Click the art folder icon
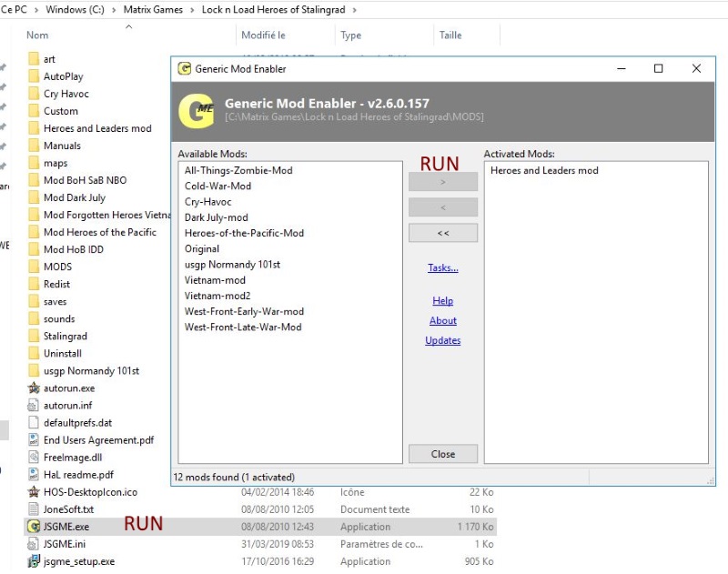This screenshot has width=728, height=574. coord(34,59)
